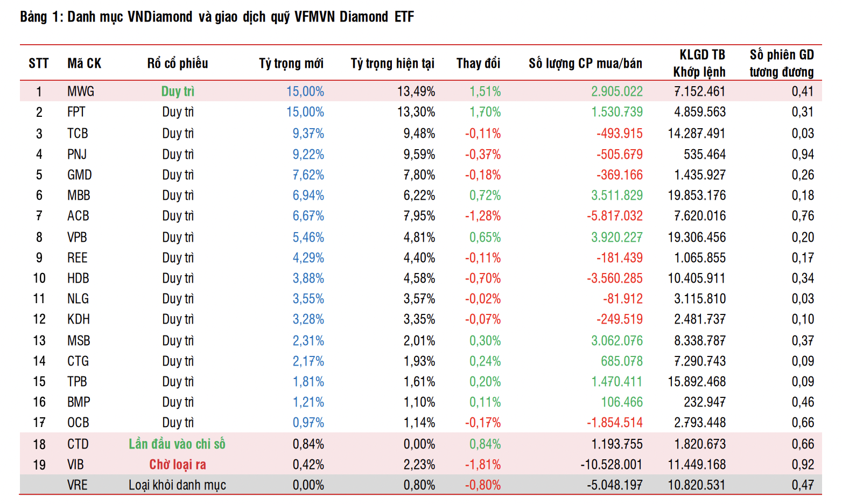Click 'Số lượng CP mua/bán' column header
The image size is (842, 504).
pyautogui.click(x=586, y=64)
